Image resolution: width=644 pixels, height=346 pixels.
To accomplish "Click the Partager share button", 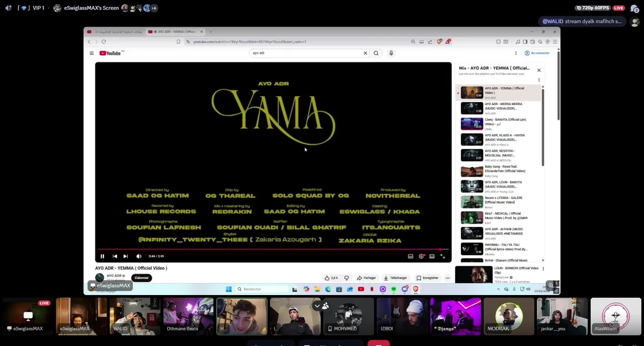I will click(x=366, y=278).
